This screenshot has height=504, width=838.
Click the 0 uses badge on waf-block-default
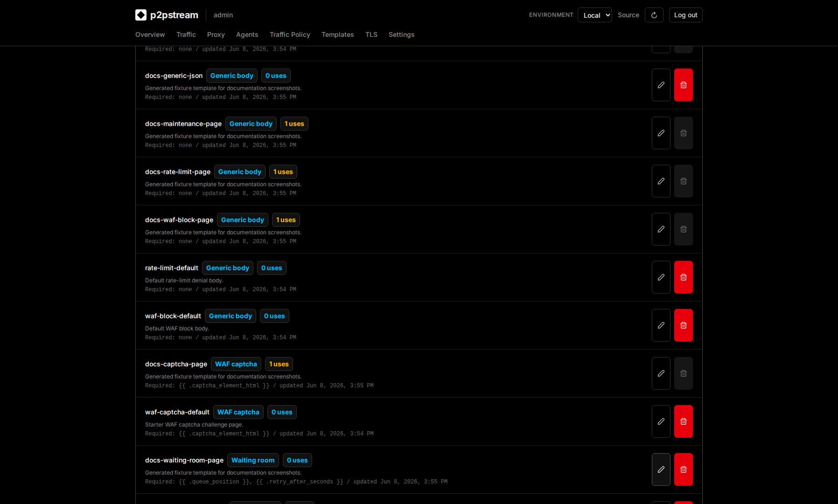pos(274,316)
